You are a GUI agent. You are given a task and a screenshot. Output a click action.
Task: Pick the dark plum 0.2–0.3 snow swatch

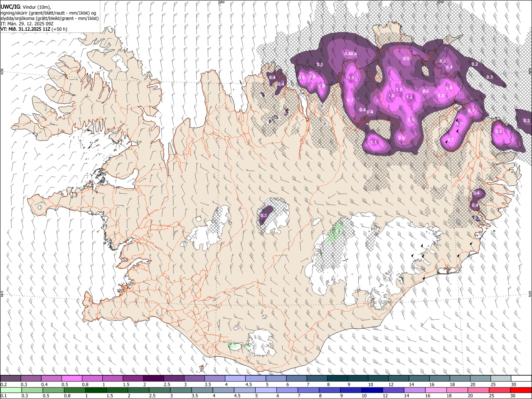pos(10,378)
